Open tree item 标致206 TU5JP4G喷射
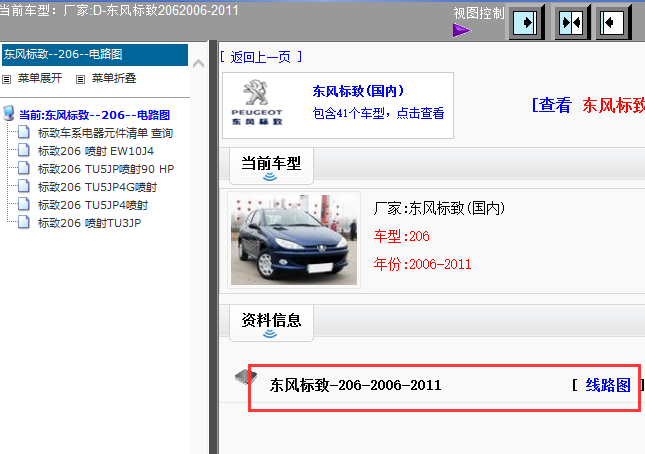The image size is (645, 454). click(97, 187)
